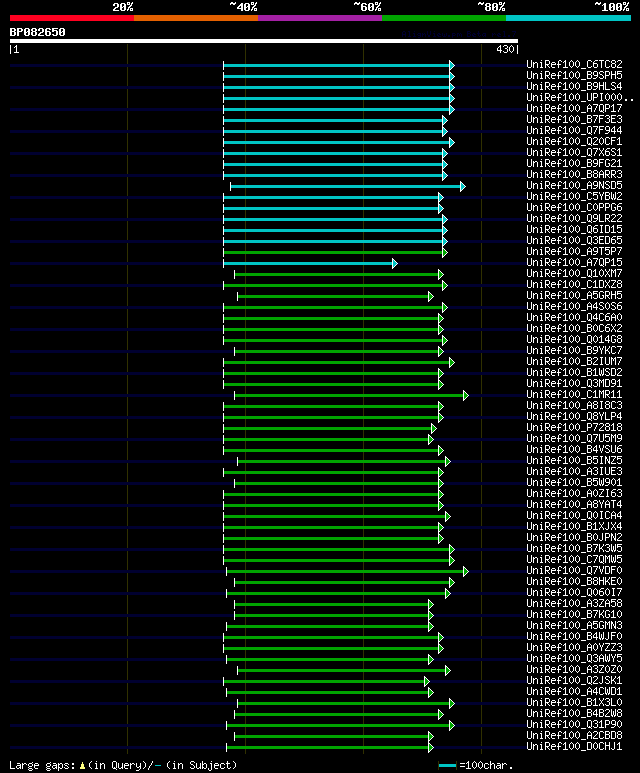Image resolution: width=640 pixels, height=773 pixels.
Task: Click the UniRef100_B8ARR3 label
Action: 574,175
